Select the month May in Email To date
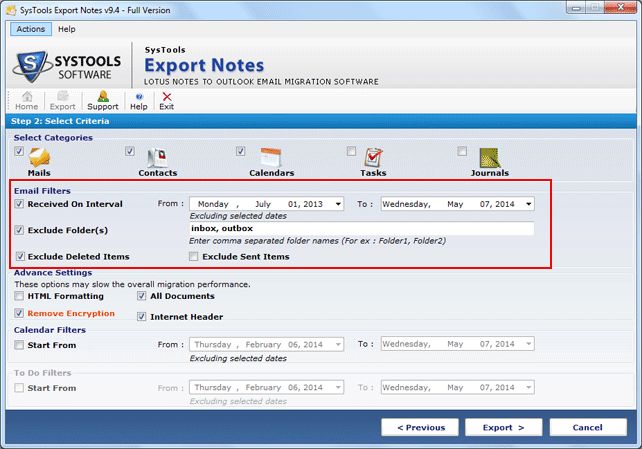 click(455, 204)
